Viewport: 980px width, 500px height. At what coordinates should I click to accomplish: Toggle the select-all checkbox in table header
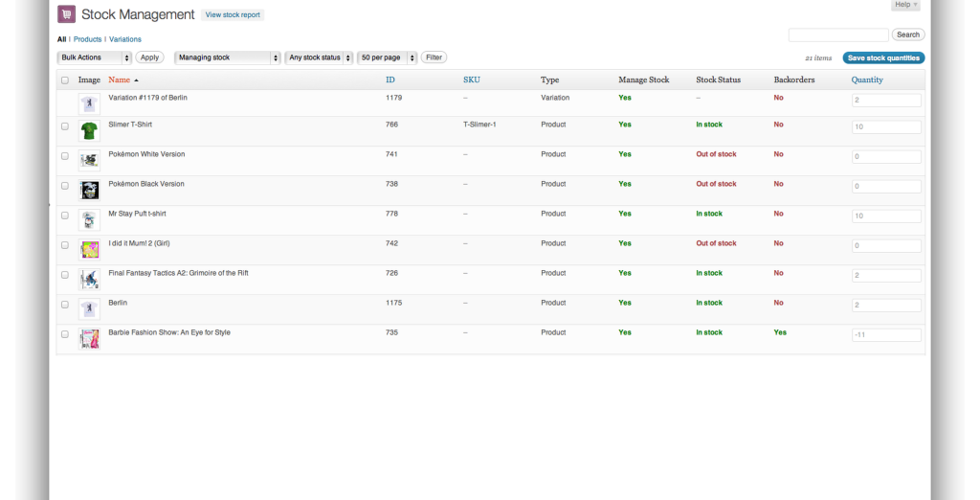click(x=65, y=80)
